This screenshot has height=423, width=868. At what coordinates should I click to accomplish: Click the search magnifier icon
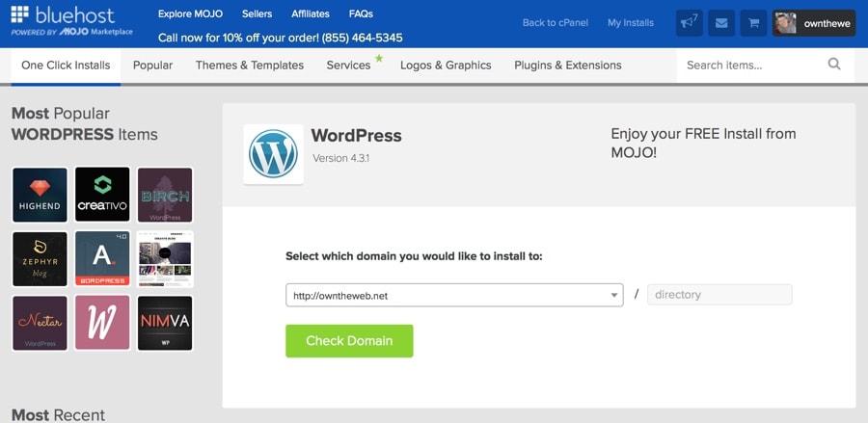pyautogui.click(x=834, y=64)
